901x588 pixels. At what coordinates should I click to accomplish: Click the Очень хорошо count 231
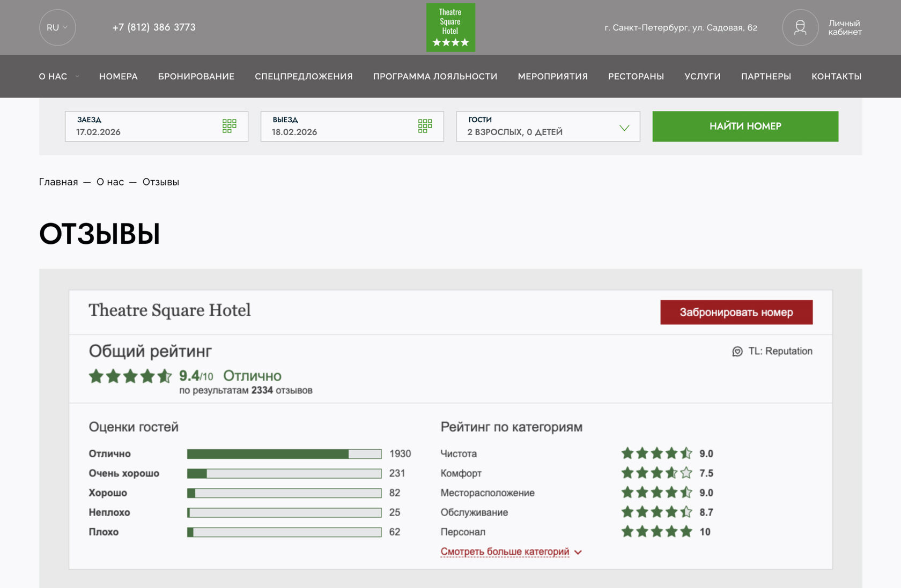(x=397, y=473)
